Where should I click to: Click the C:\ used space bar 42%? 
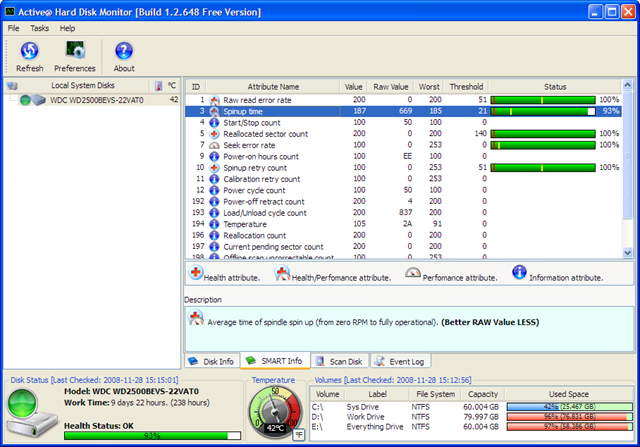(570, 407)
